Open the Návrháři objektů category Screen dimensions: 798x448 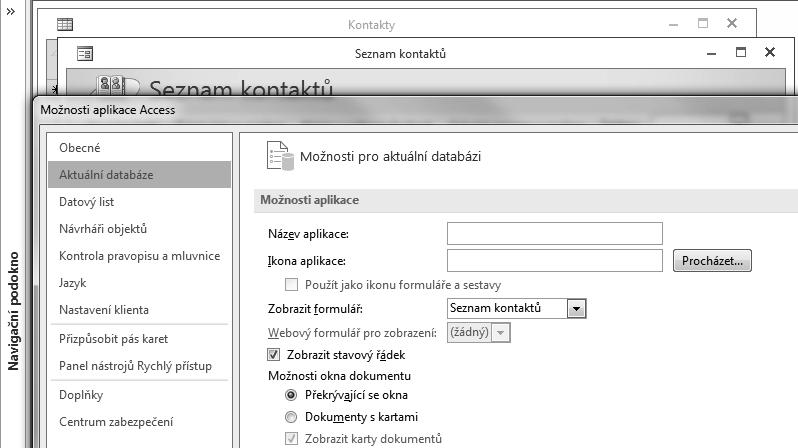[139, 229]
